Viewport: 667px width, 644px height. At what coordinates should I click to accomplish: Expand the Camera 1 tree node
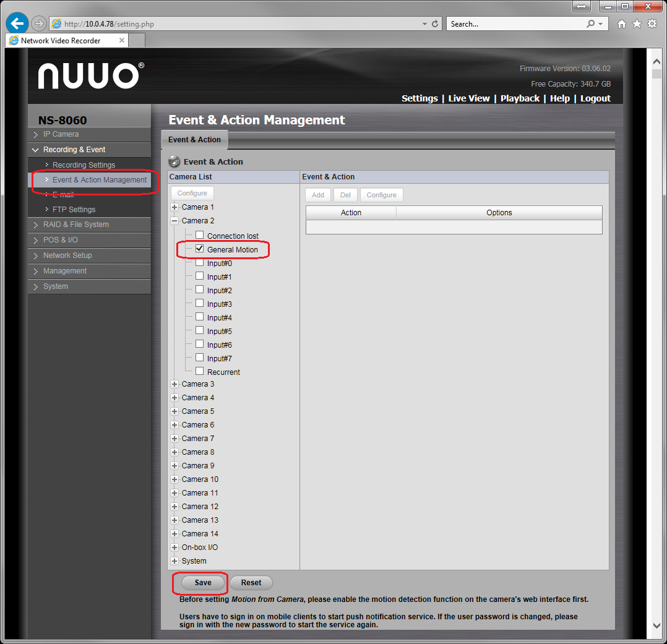(x=174, y=207)
